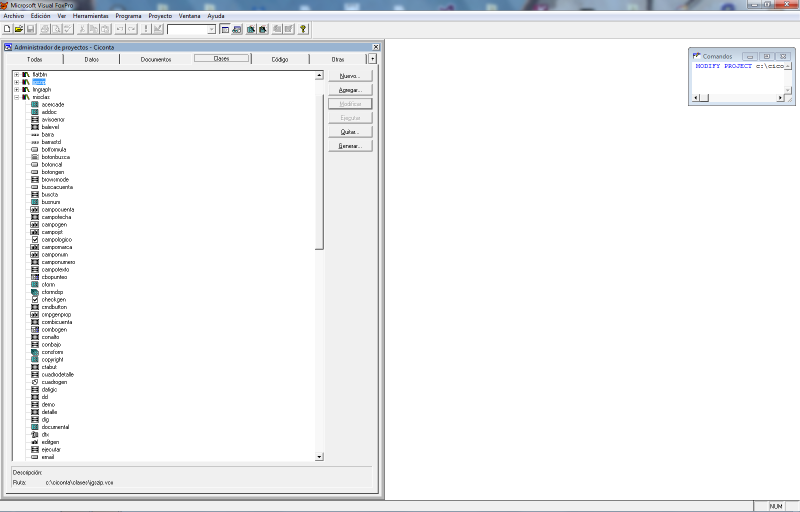This screenshot has height=512, width=800.
Task: Click the Generar... button
Action: point(350,146)
